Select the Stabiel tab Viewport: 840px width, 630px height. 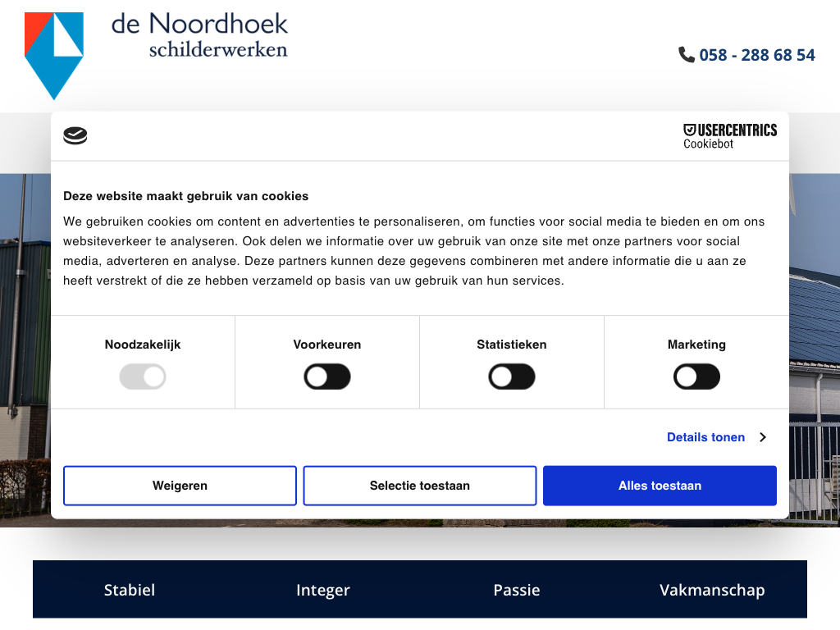click(x=130, y=590)
